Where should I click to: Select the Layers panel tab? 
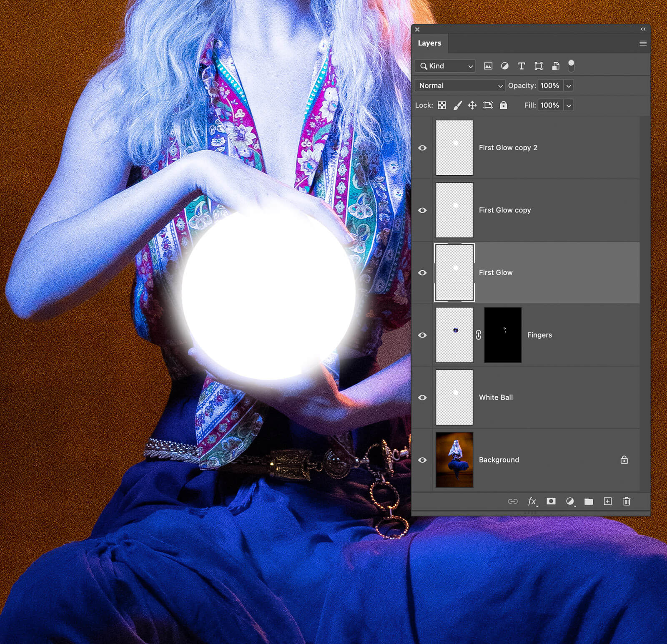429,43
